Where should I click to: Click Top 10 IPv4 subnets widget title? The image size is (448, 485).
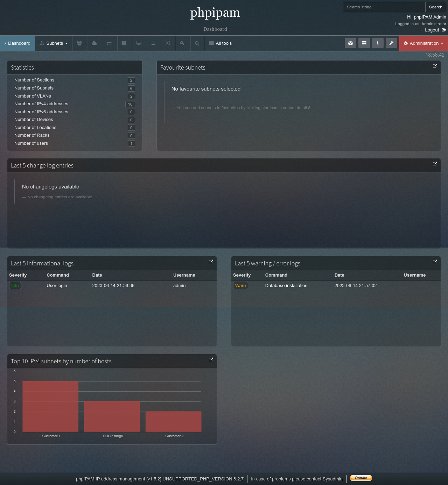point(61,361)
